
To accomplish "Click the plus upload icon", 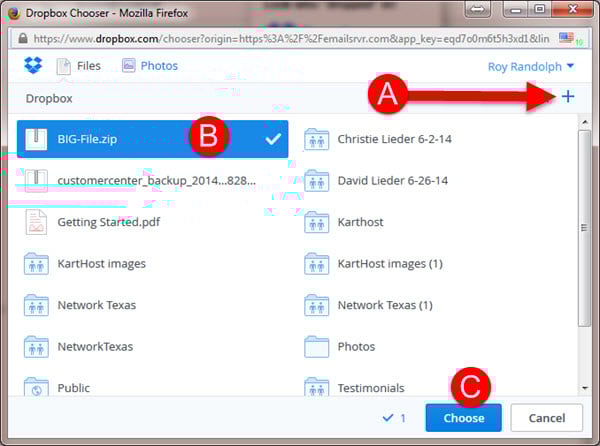I will tap(568, 96).
